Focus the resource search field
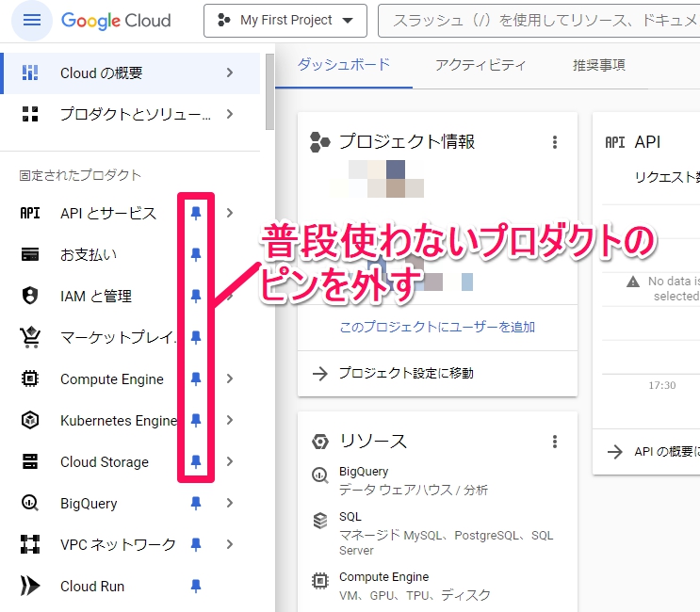700x612 pixels. tap(539, 21)
